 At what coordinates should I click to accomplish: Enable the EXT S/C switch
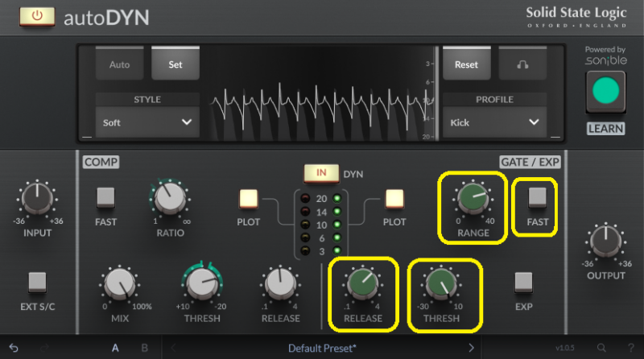[37, 283]
